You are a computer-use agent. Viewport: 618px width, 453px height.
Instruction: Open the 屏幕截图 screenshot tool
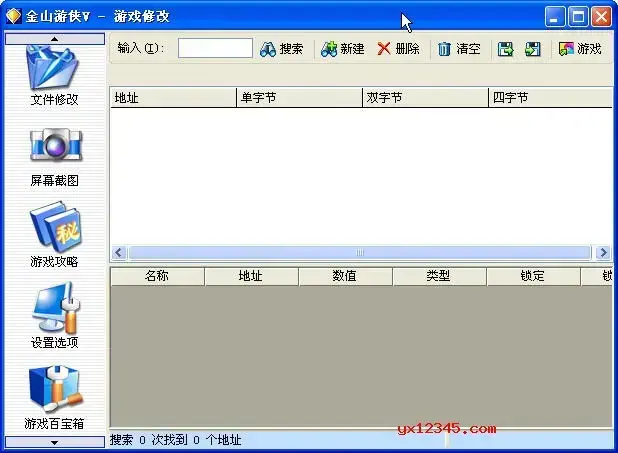pos(55,158)
